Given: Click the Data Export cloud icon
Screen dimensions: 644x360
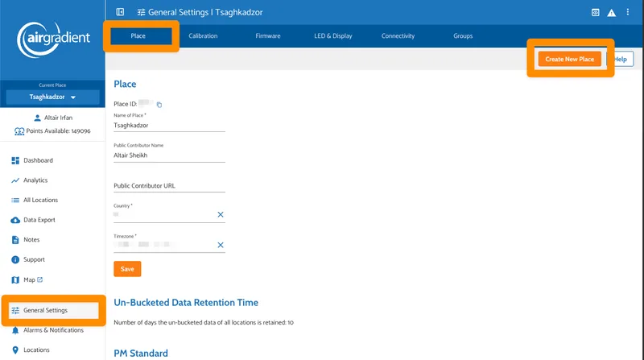Looking at the screenshot, I should pos(15,220).
